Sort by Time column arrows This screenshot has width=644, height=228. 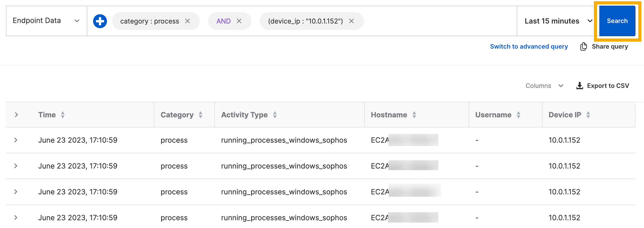point(63,115)
